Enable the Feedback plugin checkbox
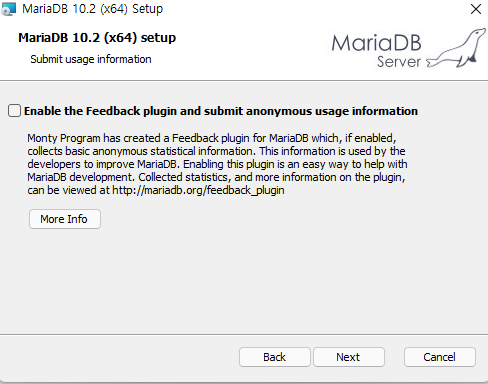The height and width of the screenshot is (384, 488). (14, 111)
